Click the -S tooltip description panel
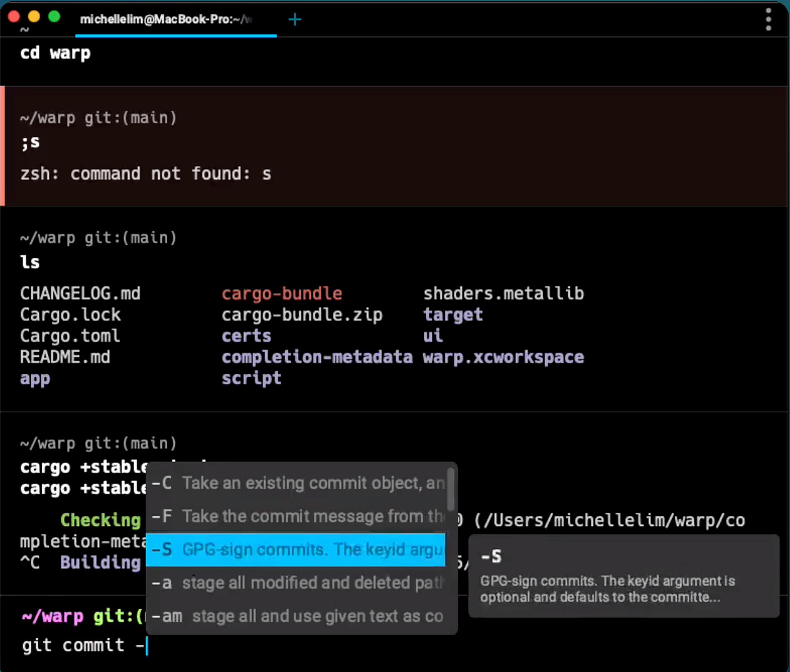This screenshot has height=672, width=790. click(623, 576)
